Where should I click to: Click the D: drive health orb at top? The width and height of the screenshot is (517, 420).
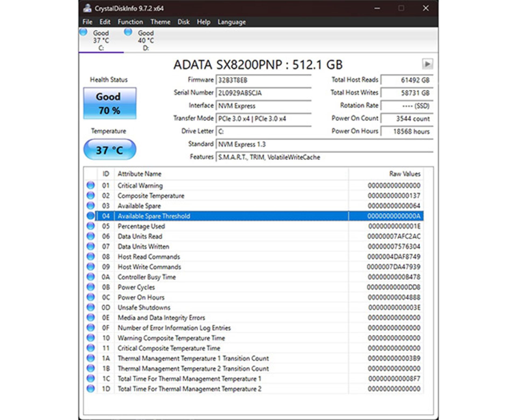coord(128,32)
